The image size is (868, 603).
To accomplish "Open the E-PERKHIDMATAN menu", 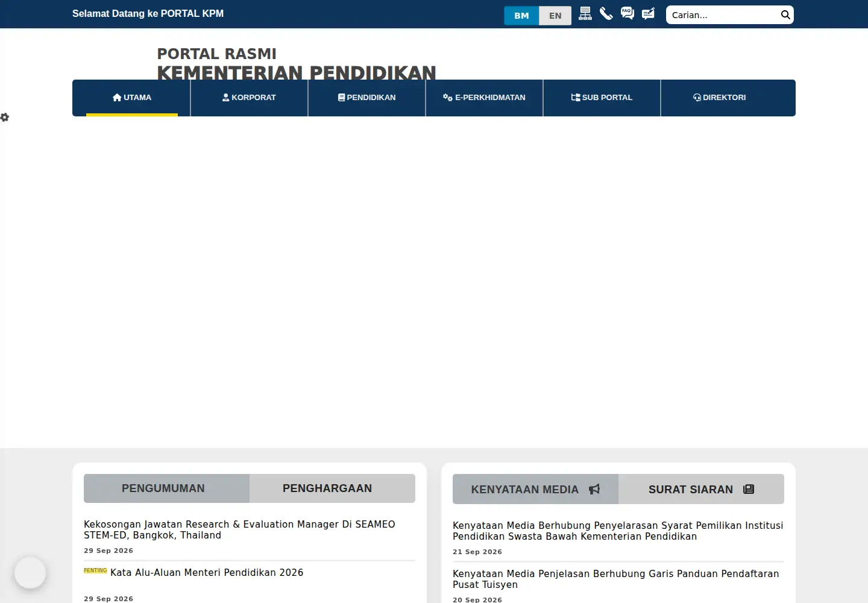I will [484, 98].
